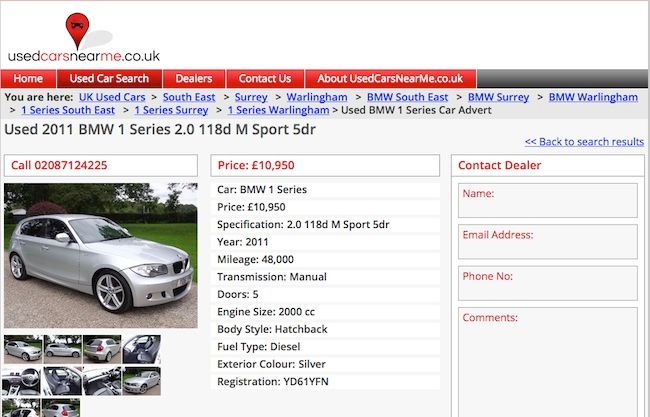The height and width of the screenshot is (417, 650).
Task: Select the Registration: YD61YFN row
Action: 325,381
